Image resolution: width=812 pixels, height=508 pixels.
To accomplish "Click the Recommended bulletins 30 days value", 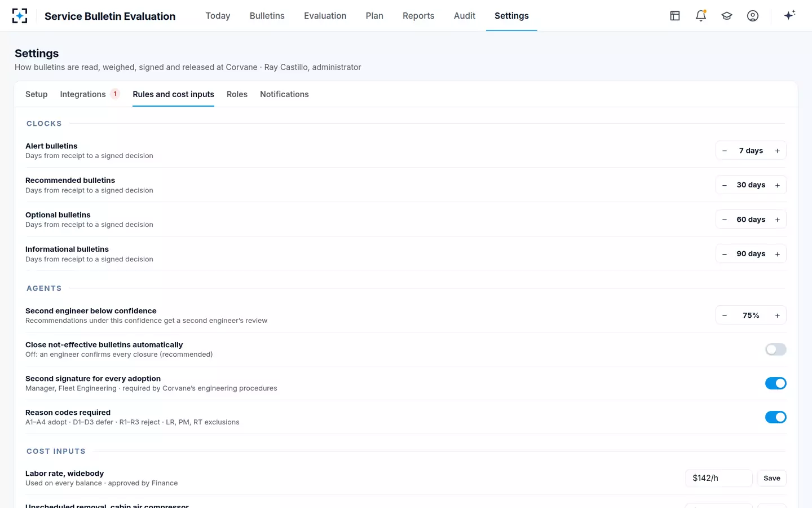I will [751, 185].
